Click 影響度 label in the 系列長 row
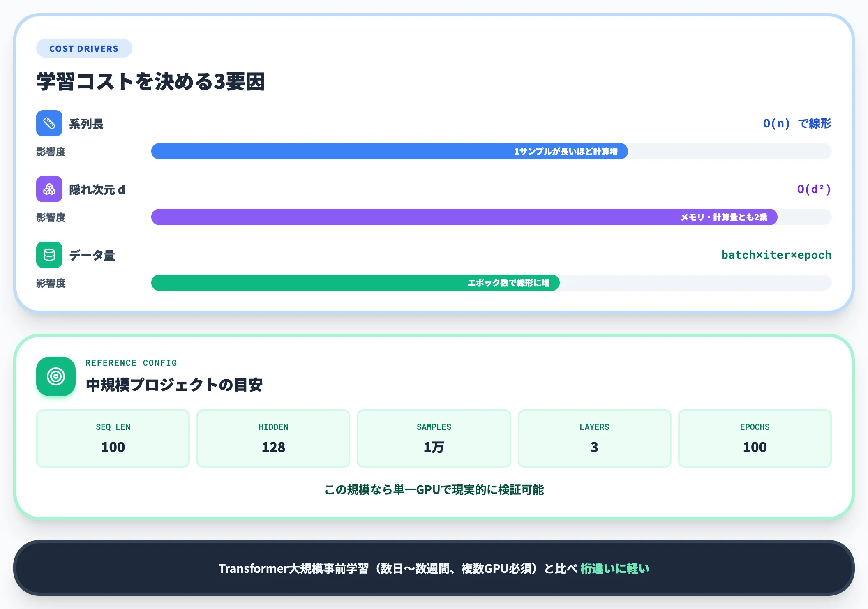Image resolution: width=868 pixels, height=609 pixels. pyautogui.click(x=51, y=152)
